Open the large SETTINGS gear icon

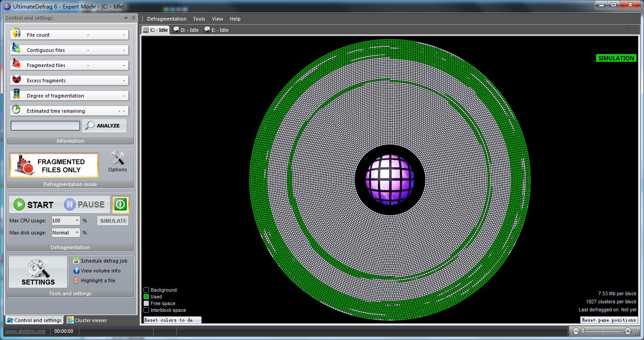coord(38,268)
